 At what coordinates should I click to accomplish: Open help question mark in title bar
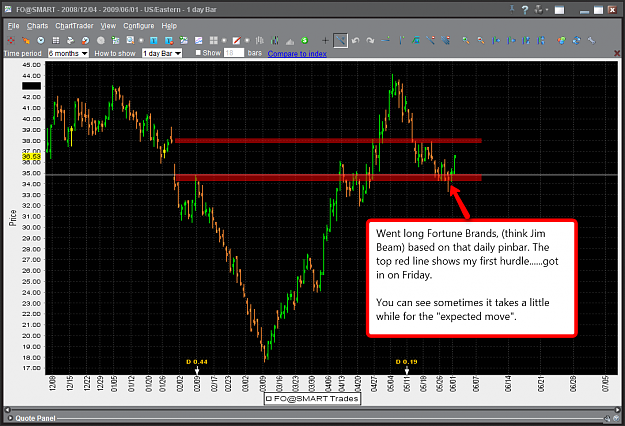click(525, 10)
